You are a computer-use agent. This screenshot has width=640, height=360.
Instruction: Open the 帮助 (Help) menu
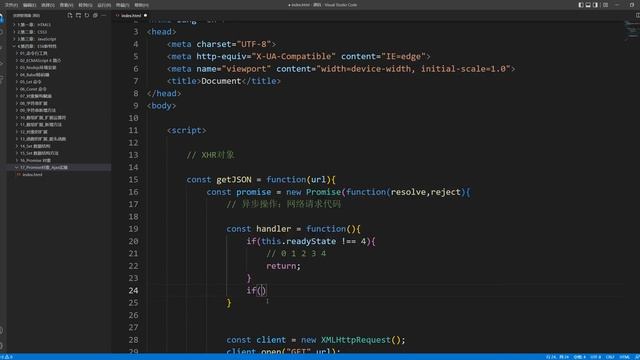pyautogui.click(x=141, y=5)
